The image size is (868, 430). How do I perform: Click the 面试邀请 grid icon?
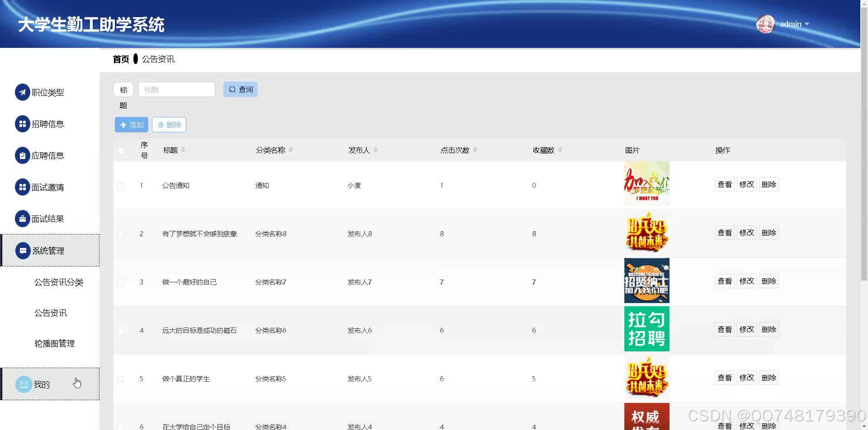pos(22,187)
